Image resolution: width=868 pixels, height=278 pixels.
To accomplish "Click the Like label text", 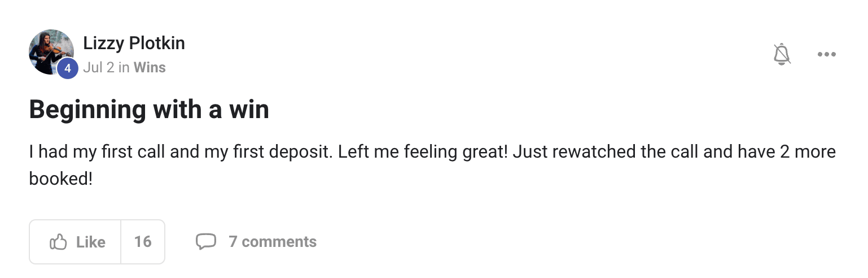I will [x=91, y=242].
